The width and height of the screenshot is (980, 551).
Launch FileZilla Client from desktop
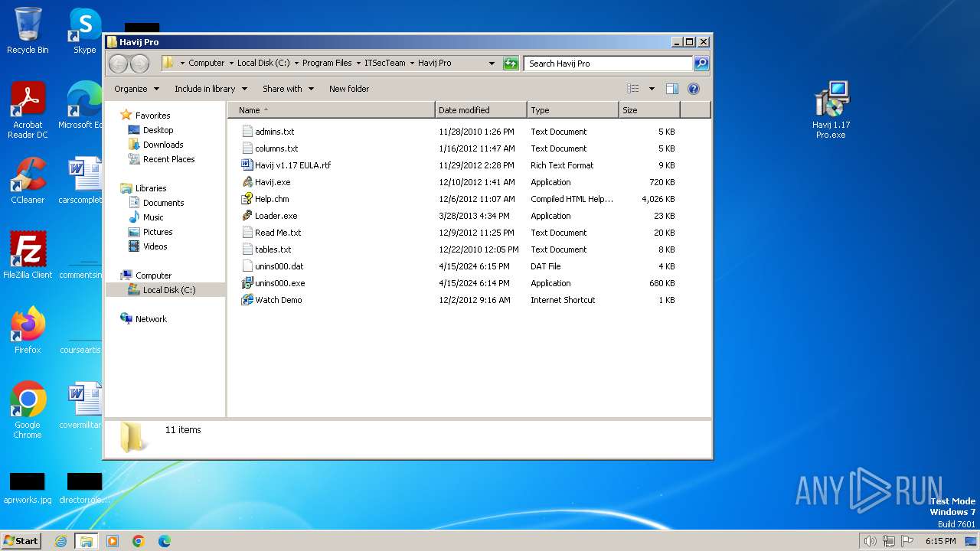pos(28,255)
